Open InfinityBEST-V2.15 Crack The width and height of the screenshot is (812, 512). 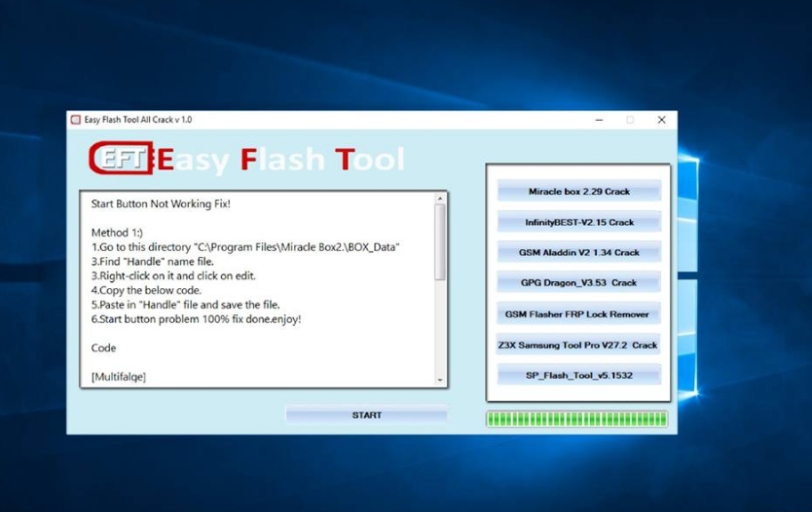click(579, 222)
